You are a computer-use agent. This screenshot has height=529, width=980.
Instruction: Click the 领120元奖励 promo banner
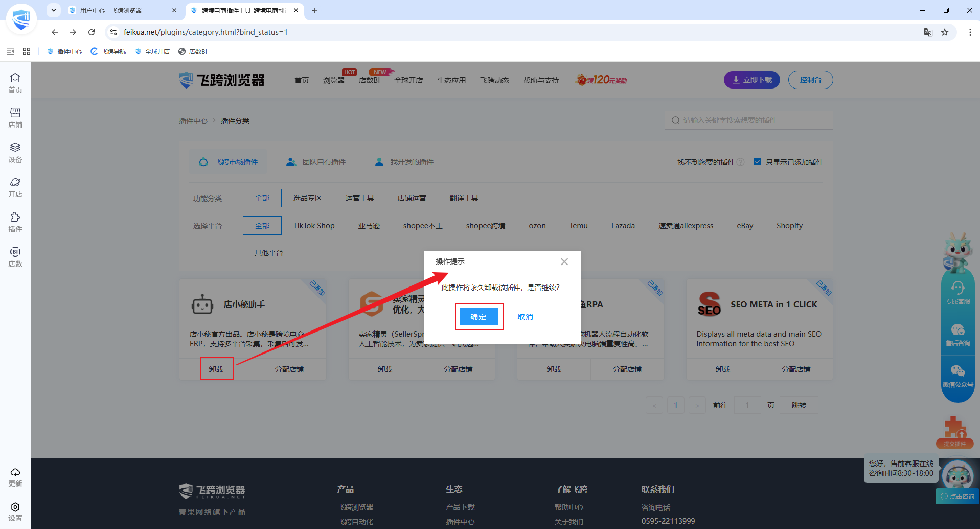602,80
